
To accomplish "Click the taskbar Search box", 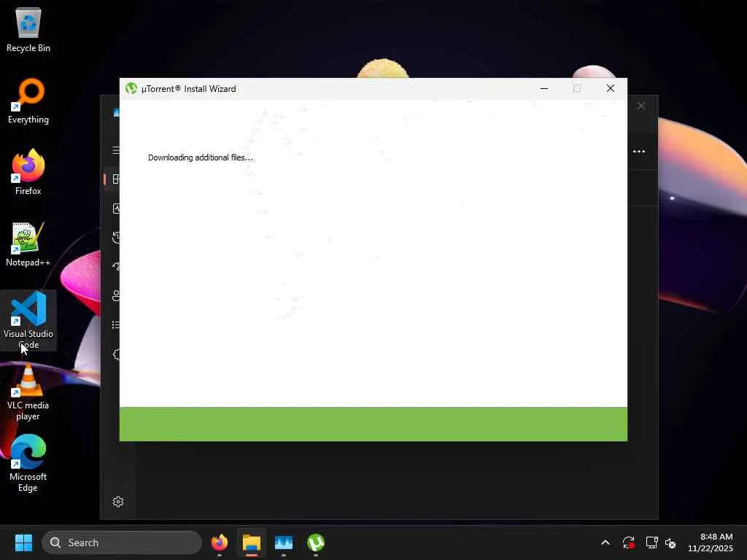I will [122, 542].
